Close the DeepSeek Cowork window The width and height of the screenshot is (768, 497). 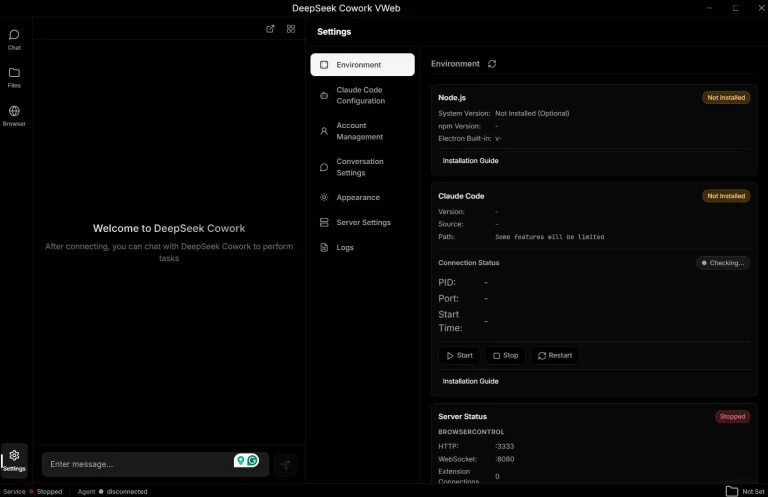pos(762,8)
